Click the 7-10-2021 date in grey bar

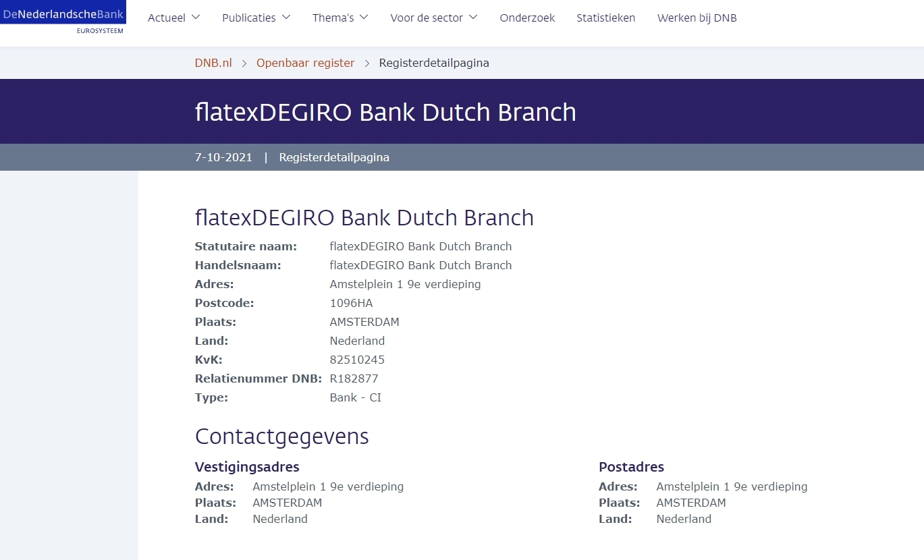point(223,157)
